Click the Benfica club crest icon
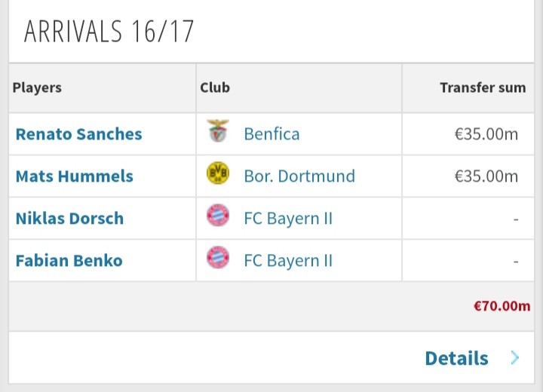Image resolution: width=543 pixels, height=392 pixels. (x=218, y=133)
